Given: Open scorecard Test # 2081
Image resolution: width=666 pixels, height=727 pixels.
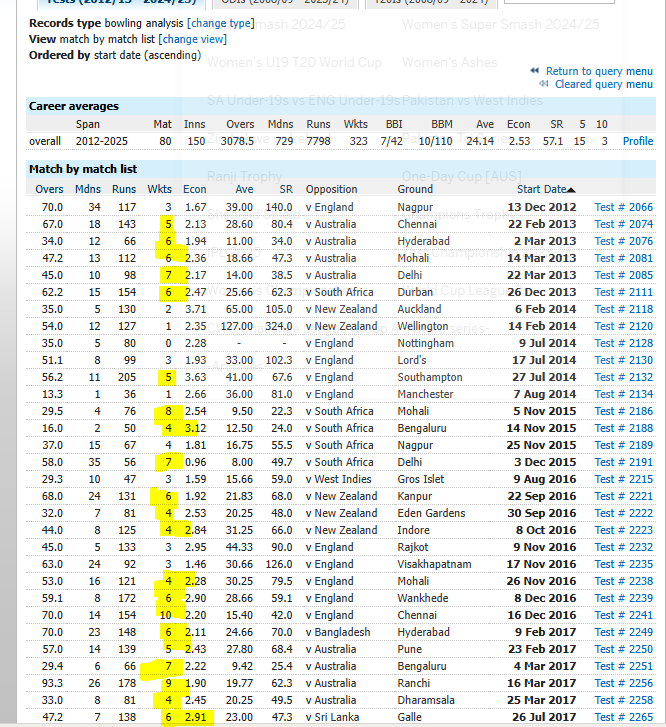Looking at the screenshot, I should tap(623, 258).
